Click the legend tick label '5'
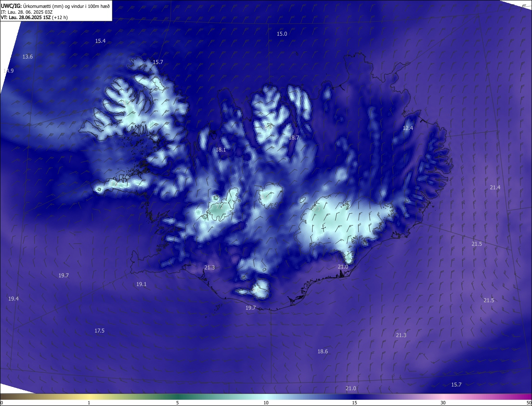This screenshot has width=532, height=406. click(177, 403)
